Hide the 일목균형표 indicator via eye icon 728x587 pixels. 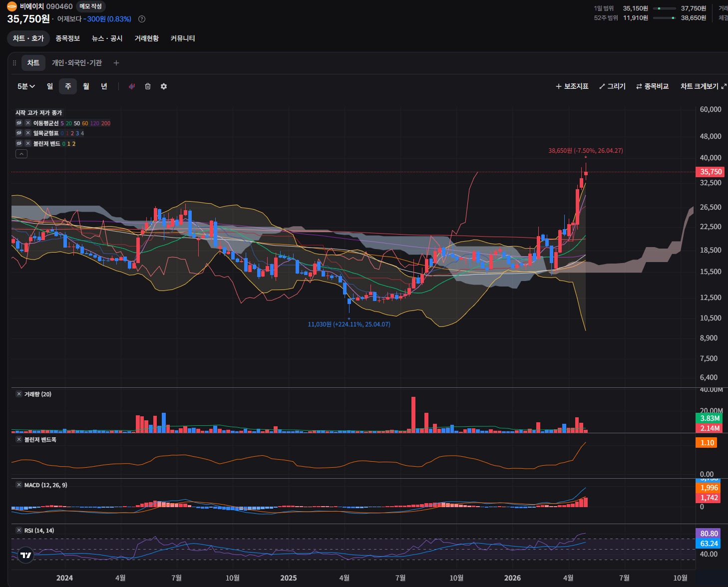point(19,133)
